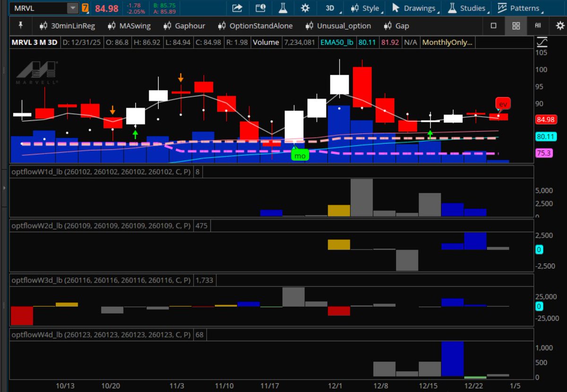Select the Gap study set

396,26
